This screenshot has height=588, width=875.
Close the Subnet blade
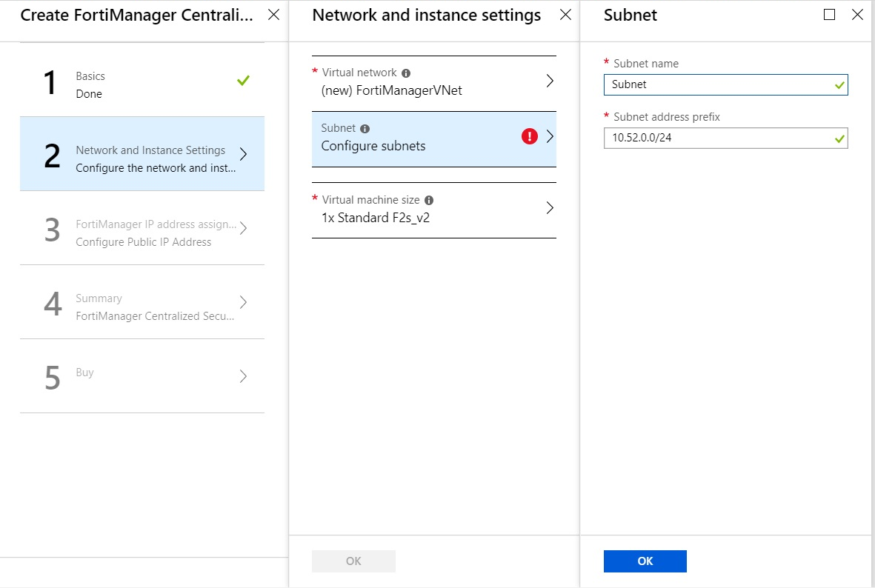(x=857, y=15)
